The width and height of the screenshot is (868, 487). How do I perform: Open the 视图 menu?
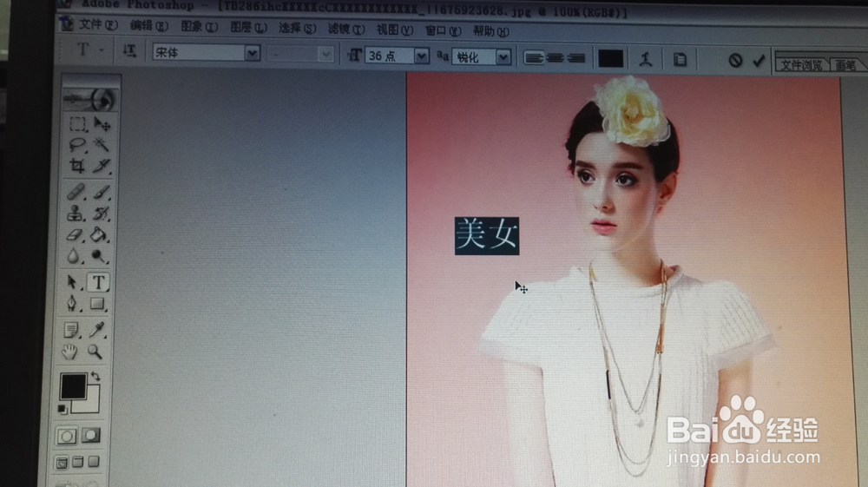click(x=395, y=30)
